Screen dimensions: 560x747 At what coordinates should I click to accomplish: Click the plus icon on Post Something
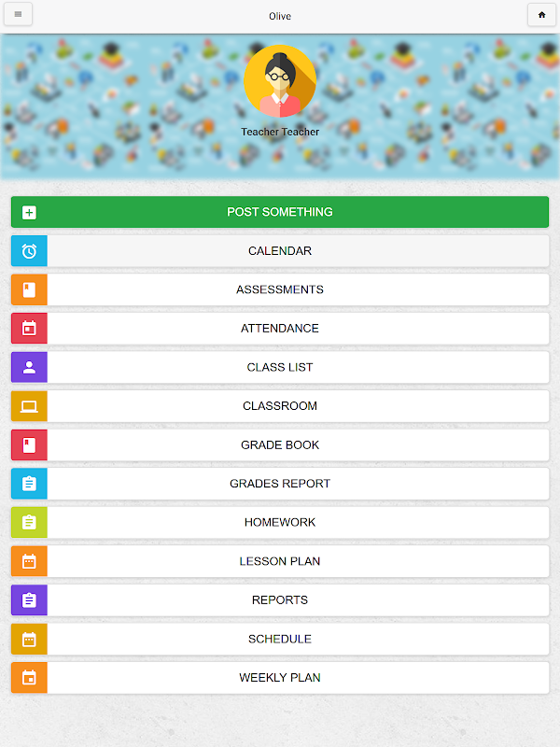[x=29, y=212]
